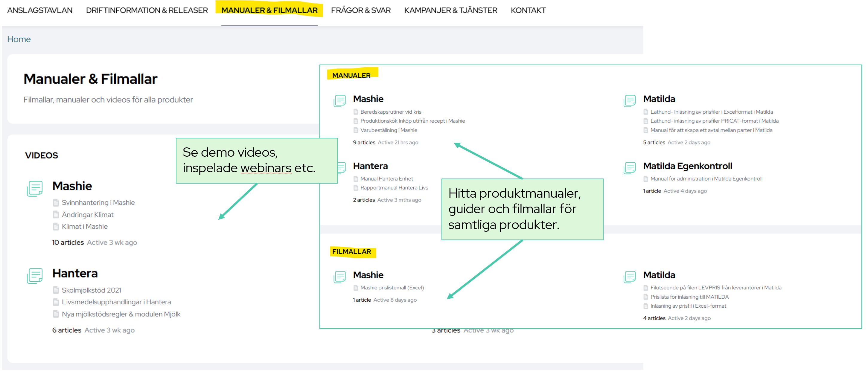Open Mashie prislistemall (Excel) article
The height and width of the screenshot is (386, 868).
pos(392,288)
